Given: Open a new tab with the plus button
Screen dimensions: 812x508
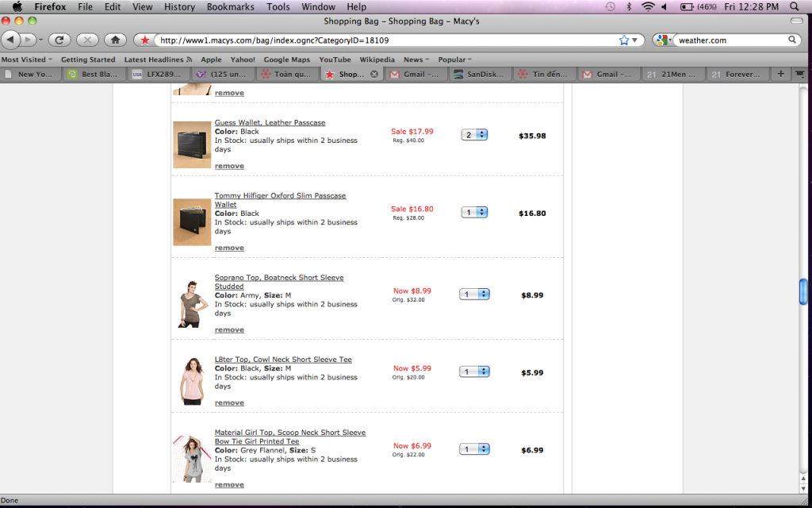Looking at the screenshot, I should click(x=781, y=74).
